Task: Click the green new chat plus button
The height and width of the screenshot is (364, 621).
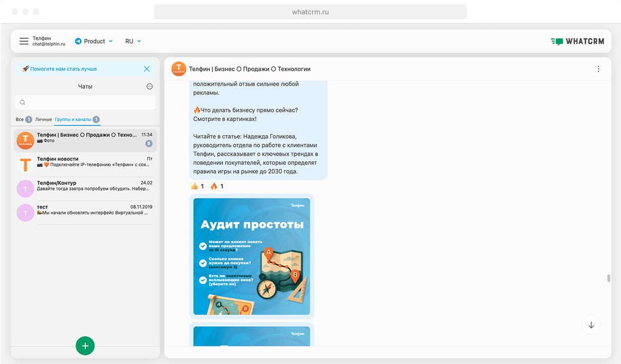Action: click(85, 345)
